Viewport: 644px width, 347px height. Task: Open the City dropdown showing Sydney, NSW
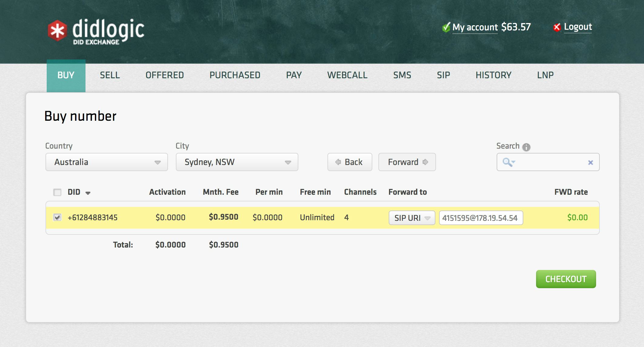(237, 162)
